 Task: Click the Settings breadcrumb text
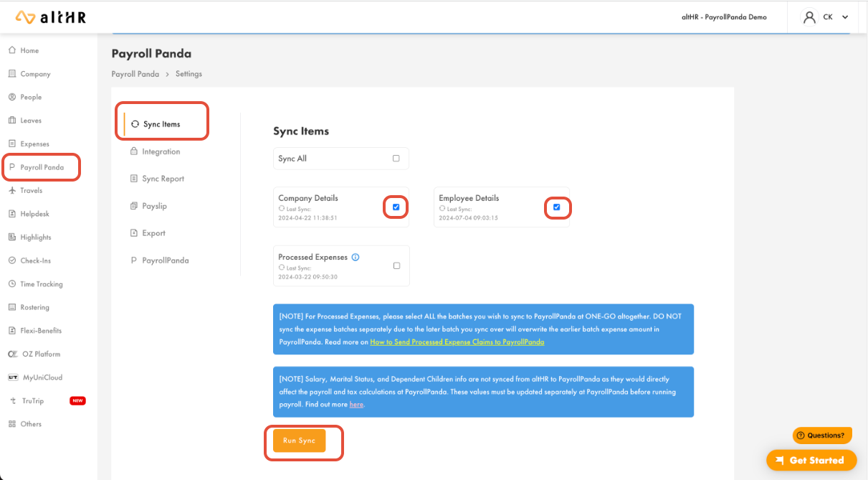pos(189,74)
